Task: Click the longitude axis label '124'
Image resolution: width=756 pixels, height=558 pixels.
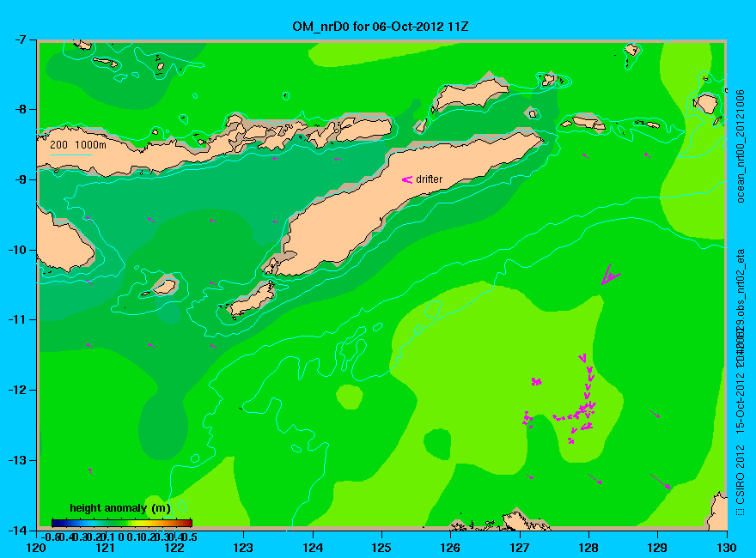Action: pyautogui.click(x=313, y=548)
